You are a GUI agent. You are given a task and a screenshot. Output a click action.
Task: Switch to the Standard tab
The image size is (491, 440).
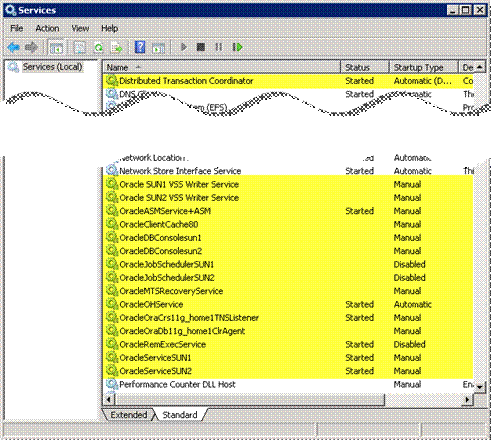coord(180,415)
